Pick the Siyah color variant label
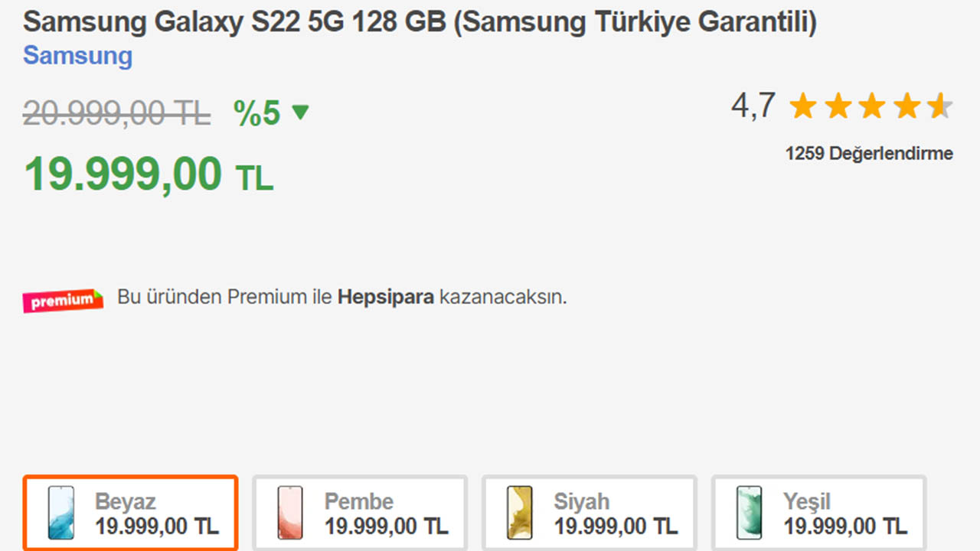980x551 pixels. point(582,502)
